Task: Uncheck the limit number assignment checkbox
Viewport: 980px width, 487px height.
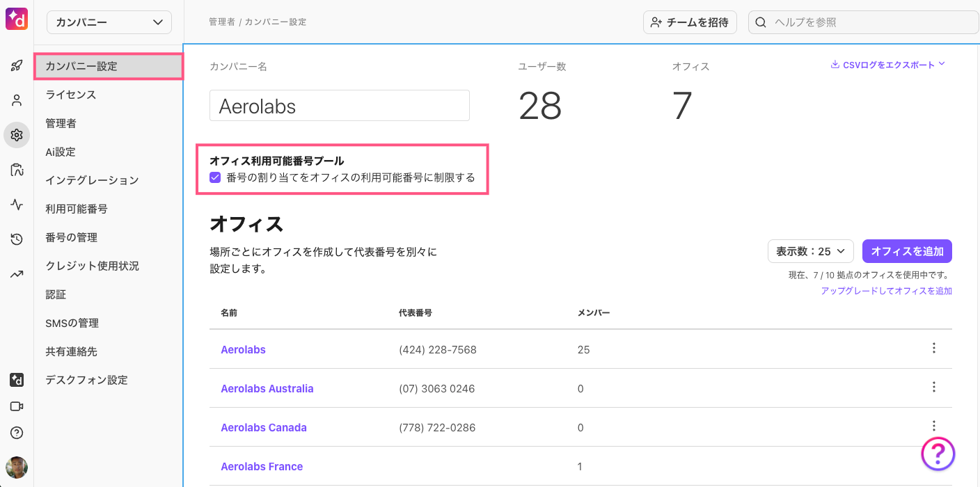Action: (215, 177)
